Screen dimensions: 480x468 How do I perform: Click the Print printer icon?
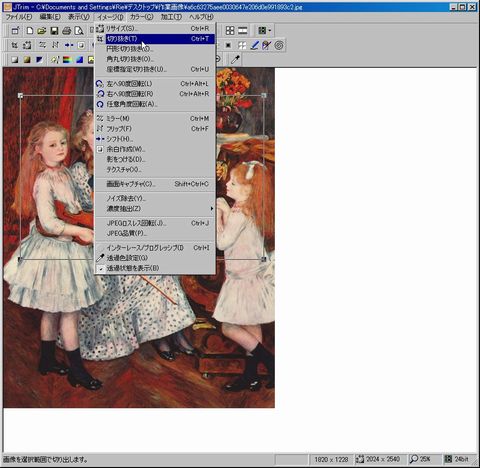[x=67, y=31]
